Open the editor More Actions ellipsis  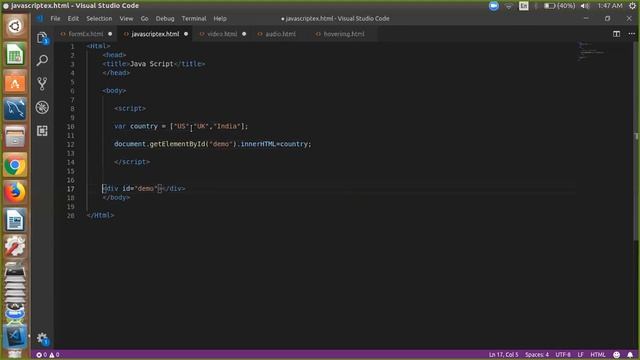point(631,34)
